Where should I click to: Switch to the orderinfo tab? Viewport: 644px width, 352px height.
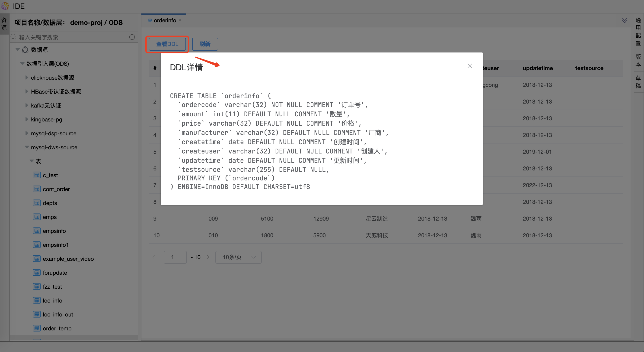(x=165, y=20)
